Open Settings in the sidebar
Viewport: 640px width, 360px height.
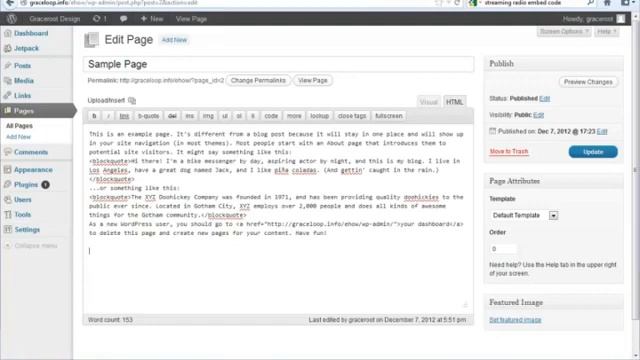click(27, 230)
